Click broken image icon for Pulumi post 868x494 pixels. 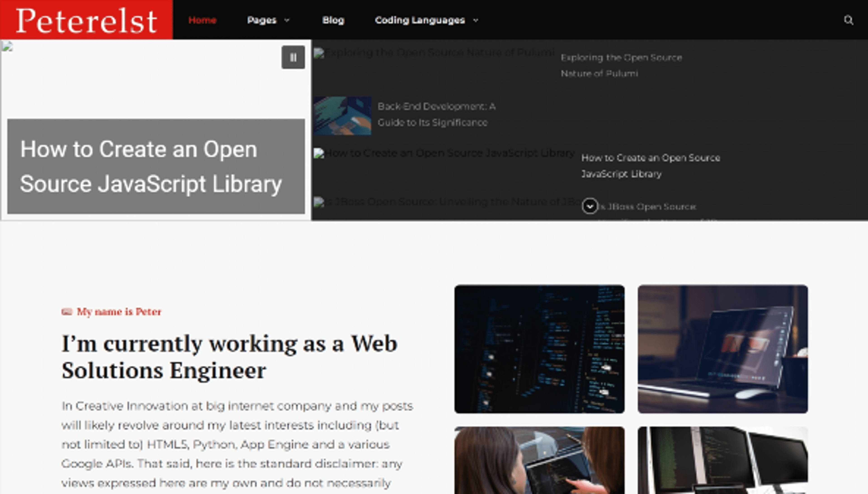pos(319,53)
